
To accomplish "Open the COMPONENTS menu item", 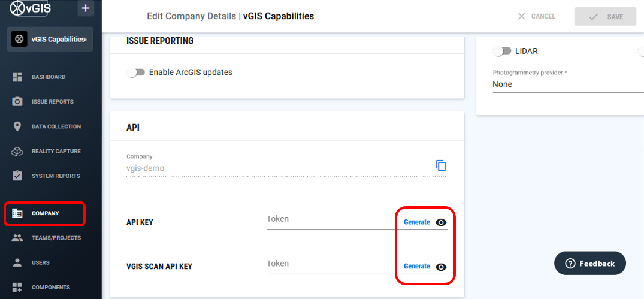I will point(51,288).
